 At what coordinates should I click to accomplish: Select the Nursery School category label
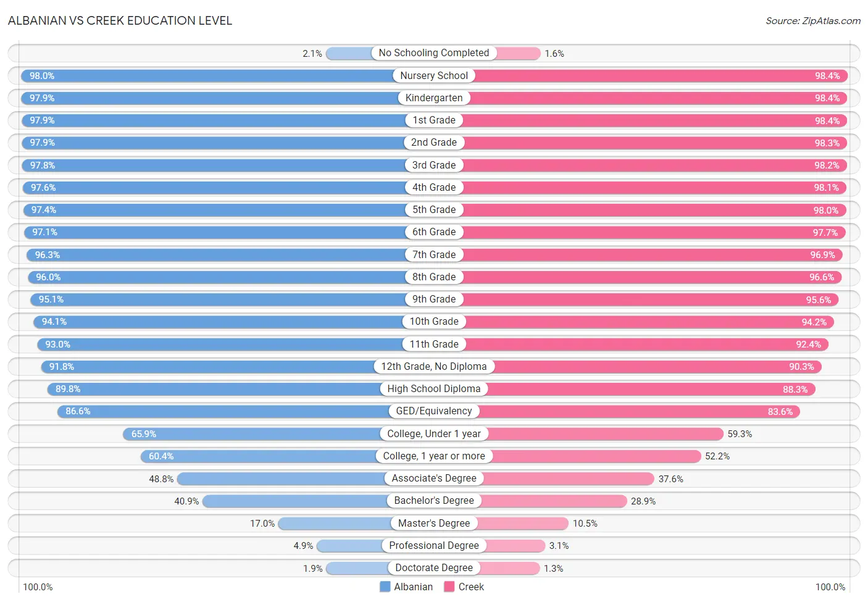pos(434,75)
